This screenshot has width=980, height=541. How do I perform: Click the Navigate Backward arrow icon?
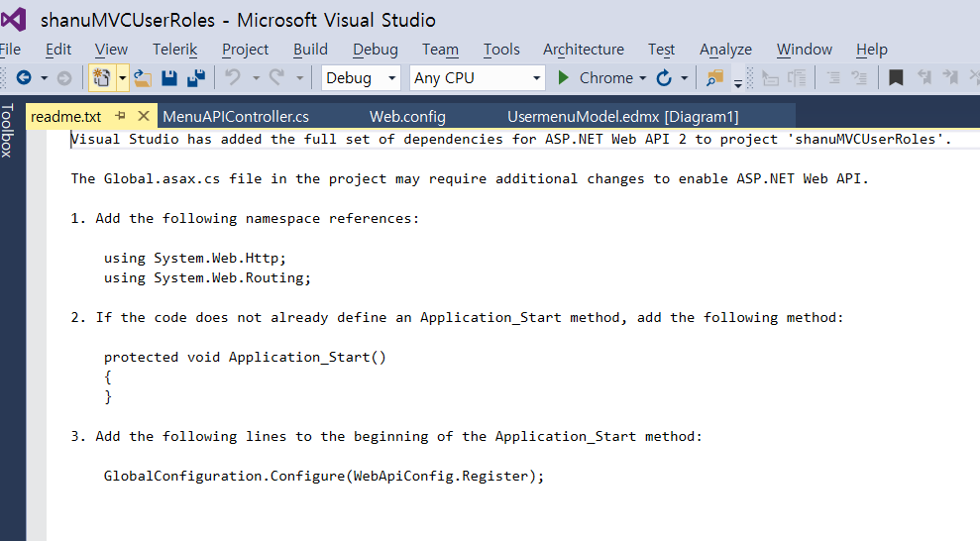pyautogui.click(x=23, y=77)
